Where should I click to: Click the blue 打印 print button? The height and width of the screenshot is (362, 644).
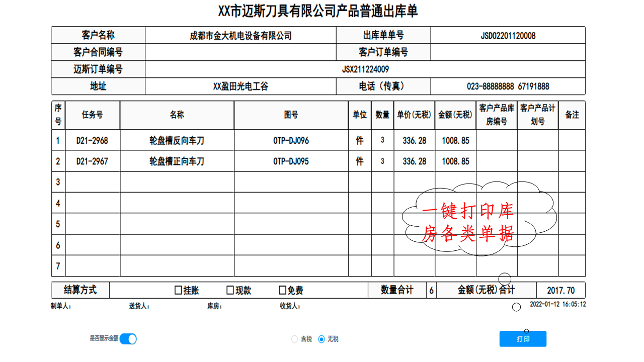click(523, 339)
